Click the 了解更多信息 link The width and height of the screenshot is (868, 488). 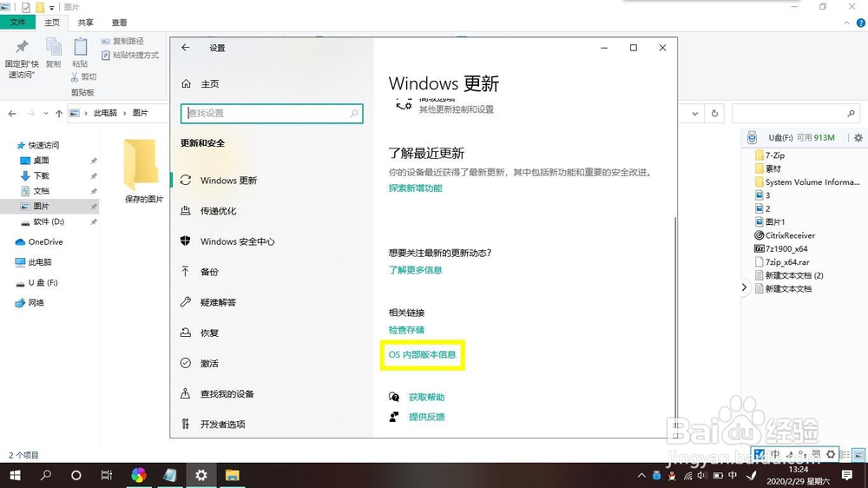tap(415, 270)
